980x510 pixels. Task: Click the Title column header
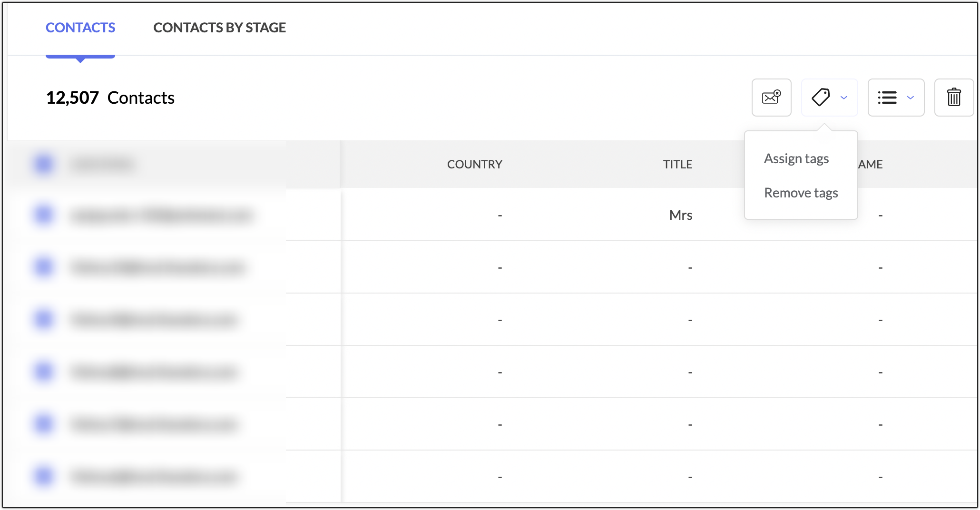coord(677,164)
